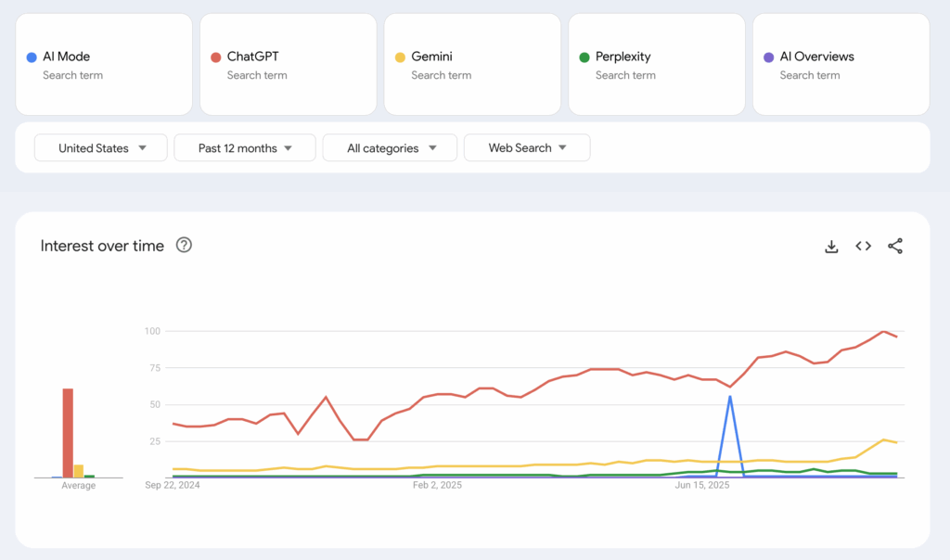This screenshot has width=950, height=560.
Task: Select the AI Overviews search term card
Action: (x=841, y=64)
